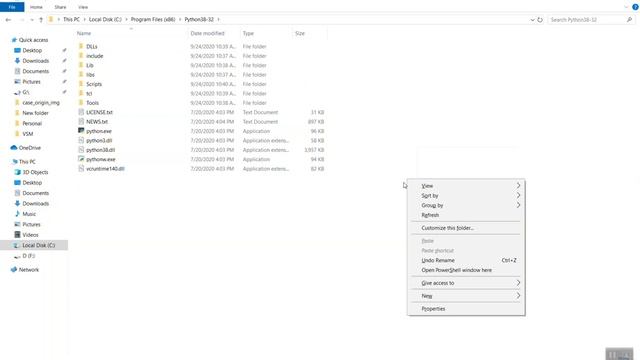Click This PC breadcrumb
The image size is (640, 360).
71,20
